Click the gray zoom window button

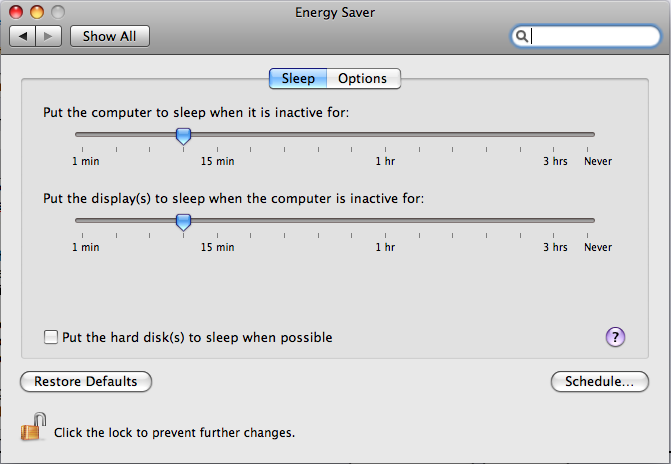pos(58,12)
